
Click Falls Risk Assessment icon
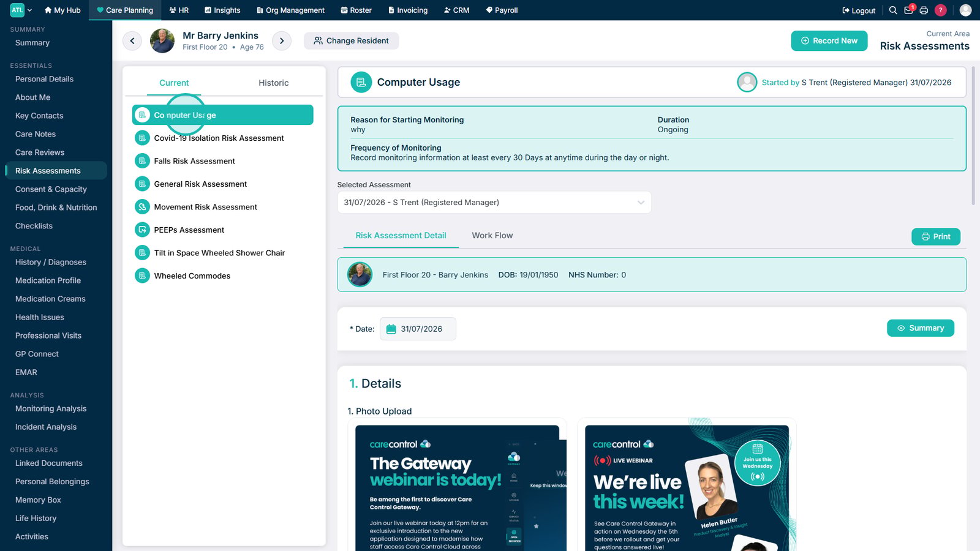142,161
